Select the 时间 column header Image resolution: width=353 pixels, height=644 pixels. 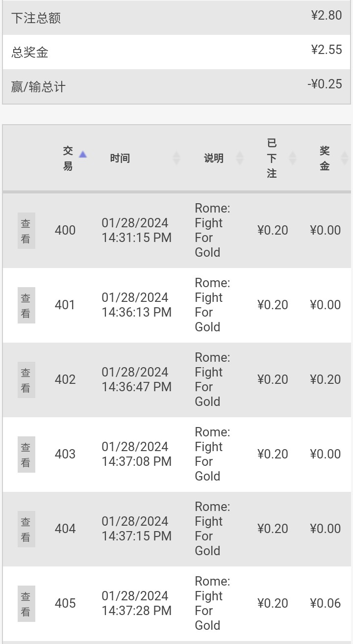tap(120, 158)
